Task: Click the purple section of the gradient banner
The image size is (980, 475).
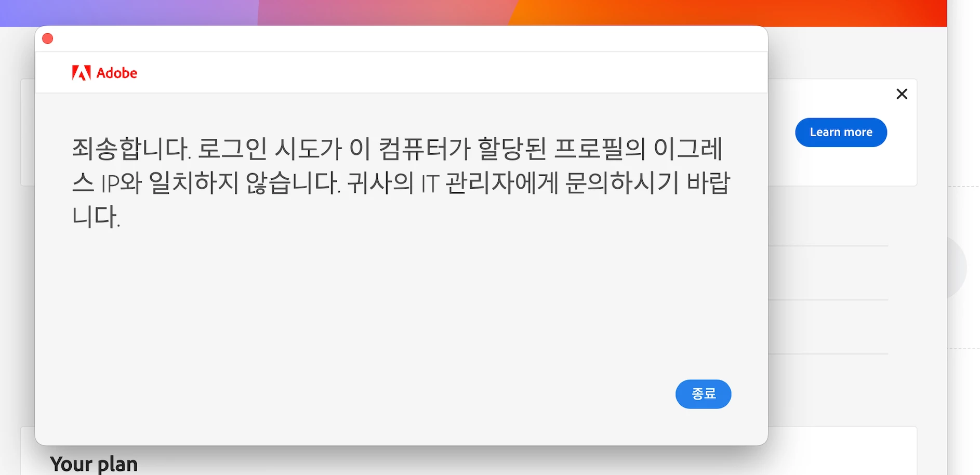Action: coord(129,12)
